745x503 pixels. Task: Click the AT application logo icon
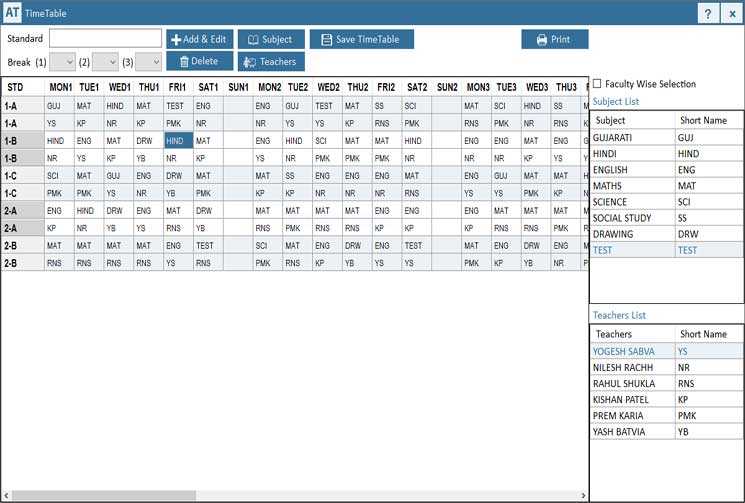tap(13, 13)
